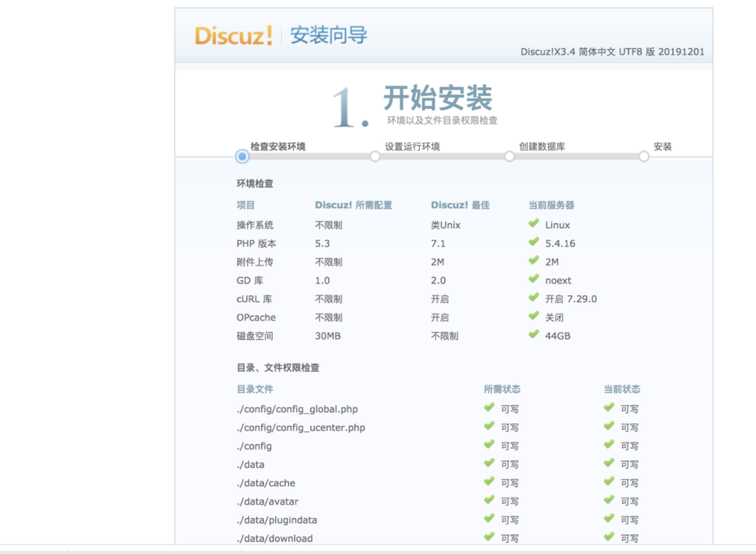Click the 所需状态 column header
The width and height of the screenshot is (756, 554).
(x=502, y=390)
